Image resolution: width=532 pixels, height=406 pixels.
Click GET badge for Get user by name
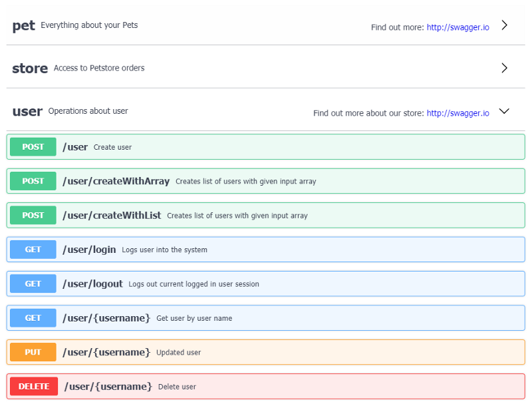click(x=33, y=318)
